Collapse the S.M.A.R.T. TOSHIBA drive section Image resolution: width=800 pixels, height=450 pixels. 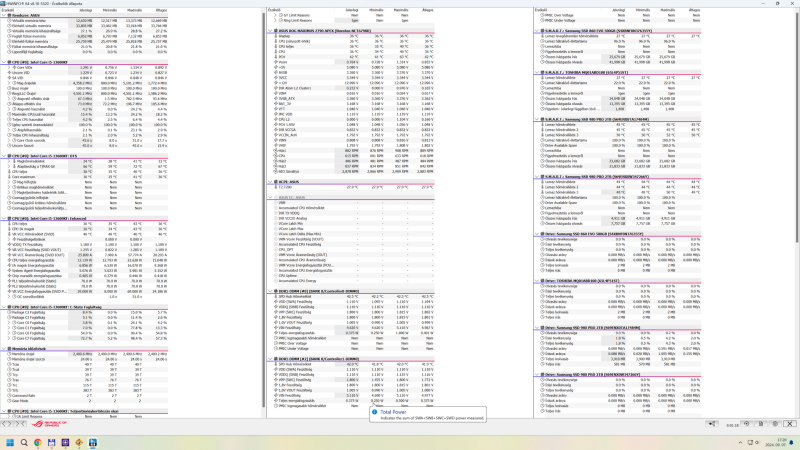click(x=537, y=72)
